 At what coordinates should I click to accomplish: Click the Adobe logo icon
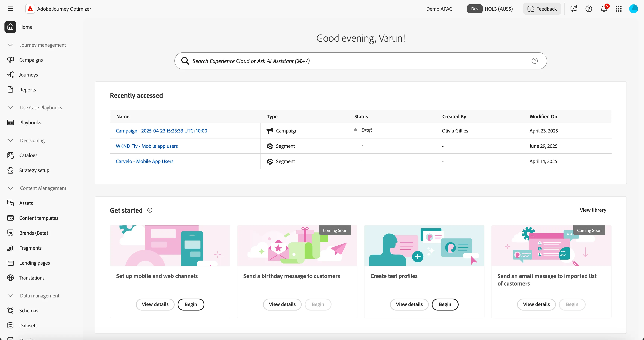tap(30, 9)
